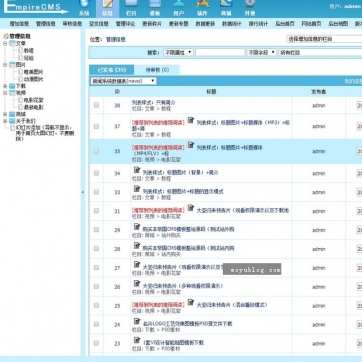Tick the checkbox for row ID 24
Image resolution: width=362 pixels, height=362 pixels.
click(x=96, y=324)
